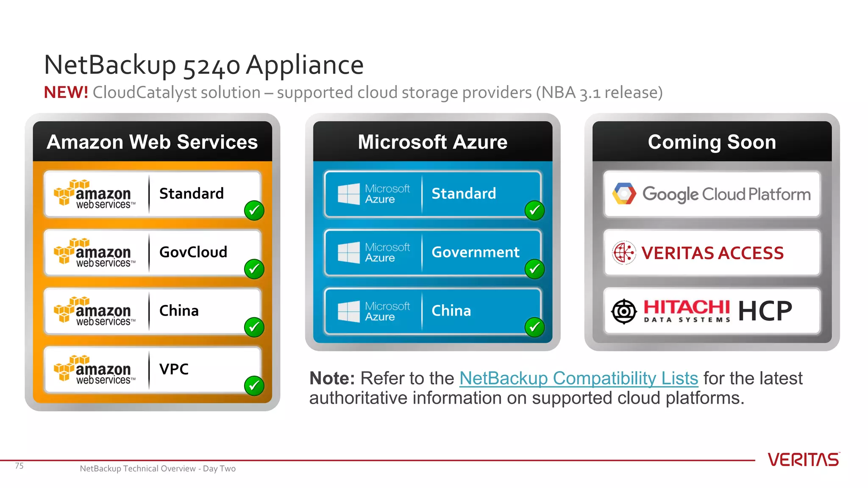Viewport: 868px width, 488px height.
Task: Click the 'NetBackup 5240 Appliance' title
Action: pyautogui.click(x=204, y=65)
